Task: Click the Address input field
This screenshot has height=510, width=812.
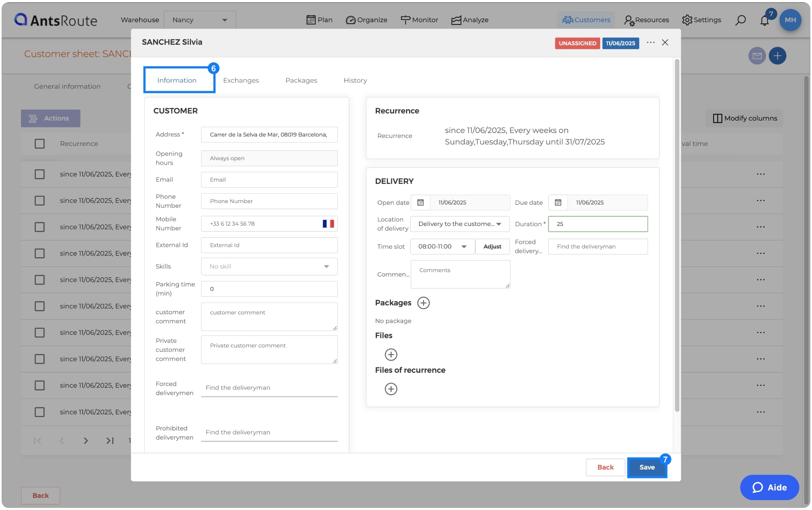Action: click(x=269, y=134)
